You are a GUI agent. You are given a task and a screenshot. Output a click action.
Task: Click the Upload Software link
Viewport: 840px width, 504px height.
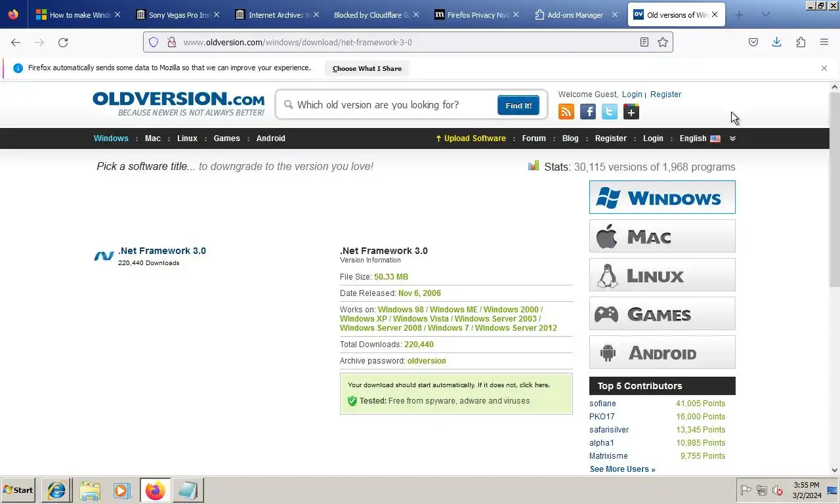[x=471, y=138]
